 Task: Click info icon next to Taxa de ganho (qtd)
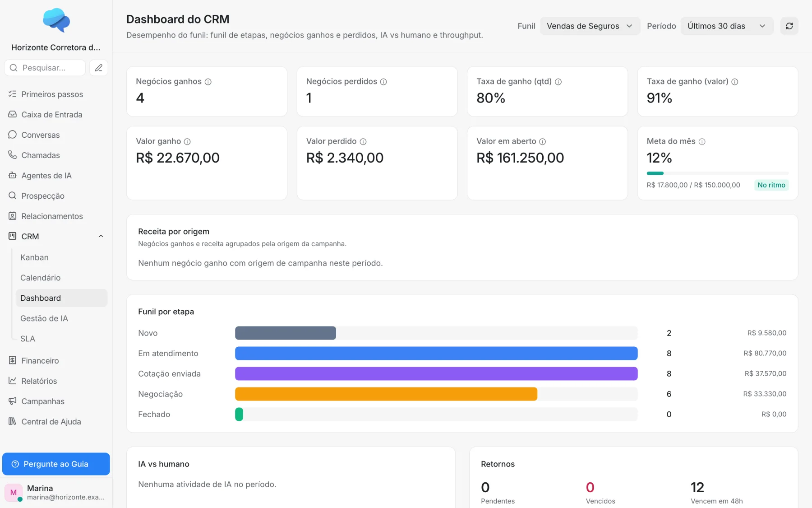pos(558,82)
